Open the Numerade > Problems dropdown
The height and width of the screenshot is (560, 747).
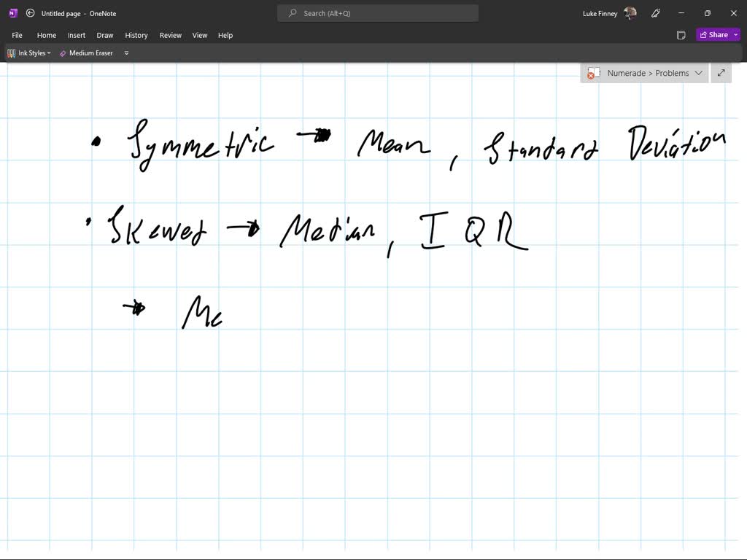point(699,73)
